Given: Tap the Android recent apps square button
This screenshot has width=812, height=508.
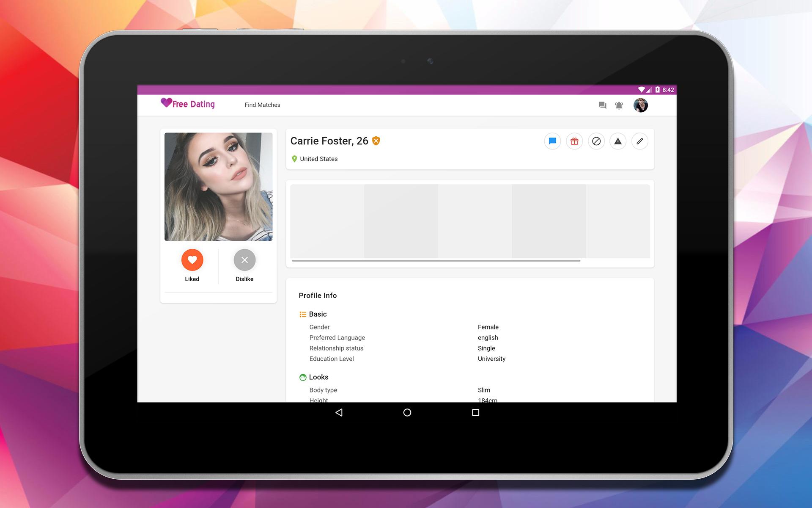Looking at the screenshot, I should tap(475, 412).
